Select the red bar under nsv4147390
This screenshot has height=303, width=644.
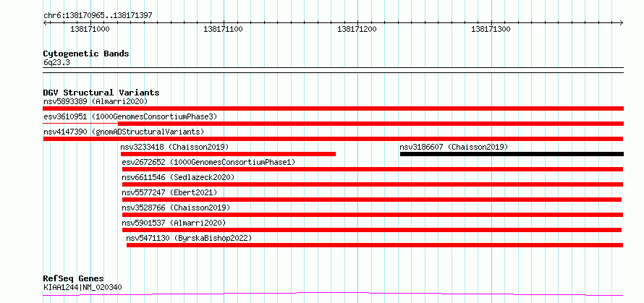333,139
